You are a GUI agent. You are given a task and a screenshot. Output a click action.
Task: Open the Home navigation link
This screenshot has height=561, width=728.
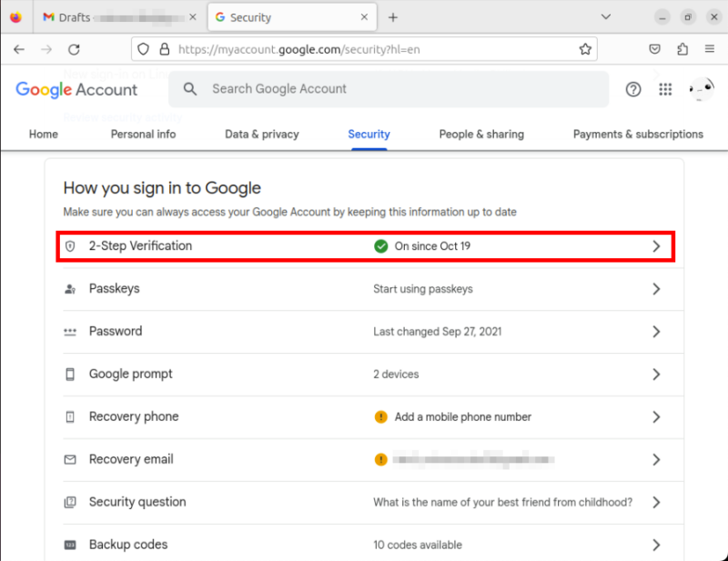click(43, 134)
